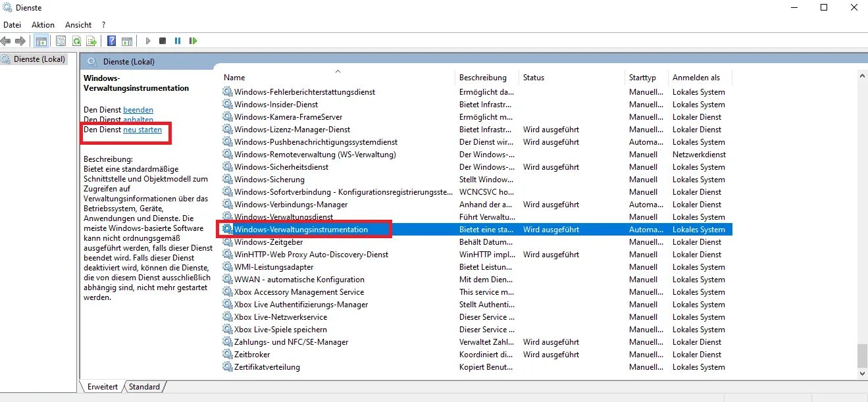Toggle the show/hide action pane toolbar icon
Screen dimensions: 868x402
tap(127, 41)
